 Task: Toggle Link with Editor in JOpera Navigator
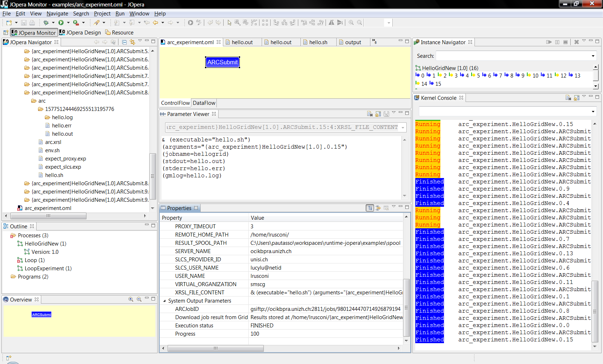point(132,42)
